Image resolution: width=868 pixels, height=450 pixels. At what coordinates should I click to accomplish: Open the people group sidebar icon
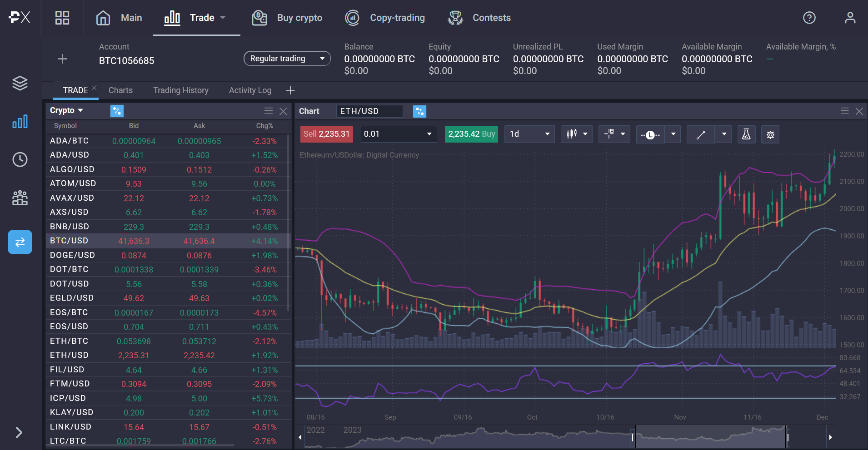click(x=20, y=198)
